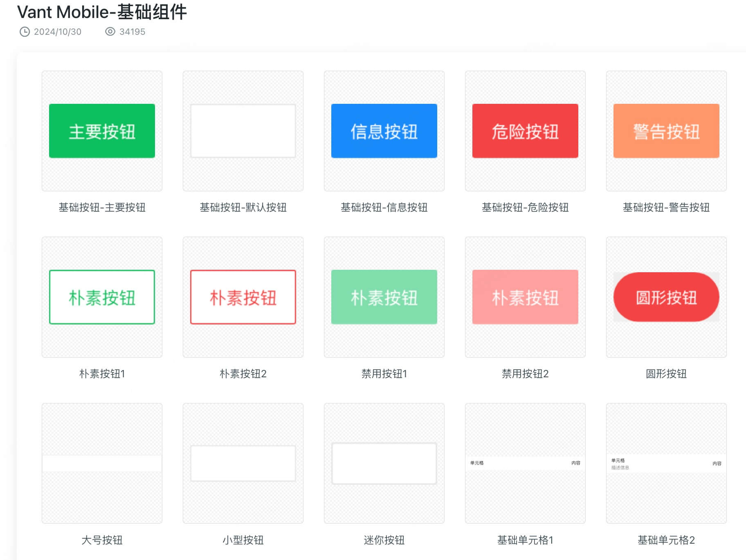This screenshot has height=560, width=746.
Task: Click the clock icon beside 2024/10/30
Action: 25,31
